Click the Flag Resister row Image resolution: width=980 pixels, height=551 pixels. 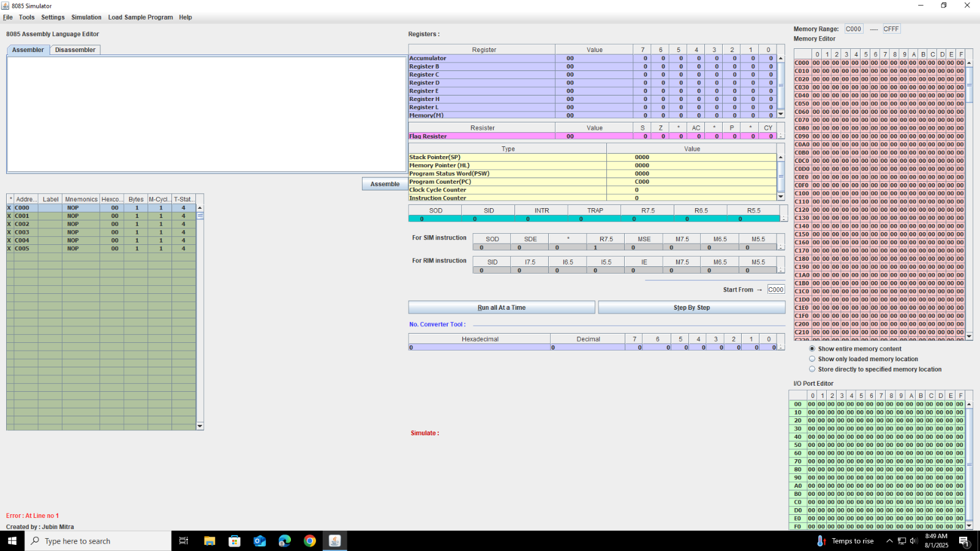592,136
